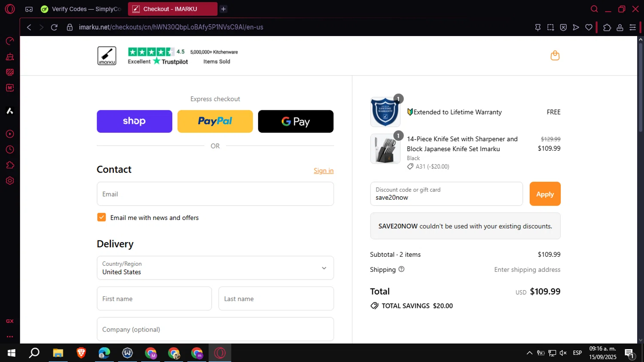Take a snapshot using toolbar icon
The width and height of the screenshot is (644, 362).
tap(550, 27)
